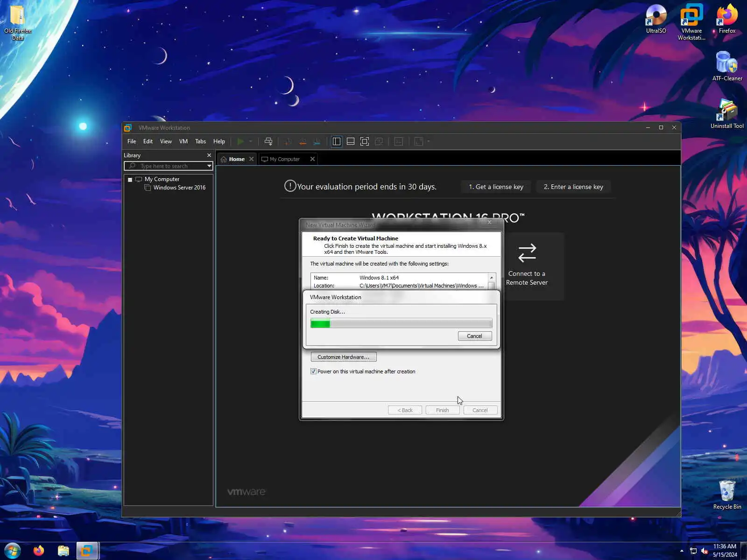Screen dimensions: 747x560
Task: Click the wizard's bottom Cancel button
Action: [x=480, y=410]
